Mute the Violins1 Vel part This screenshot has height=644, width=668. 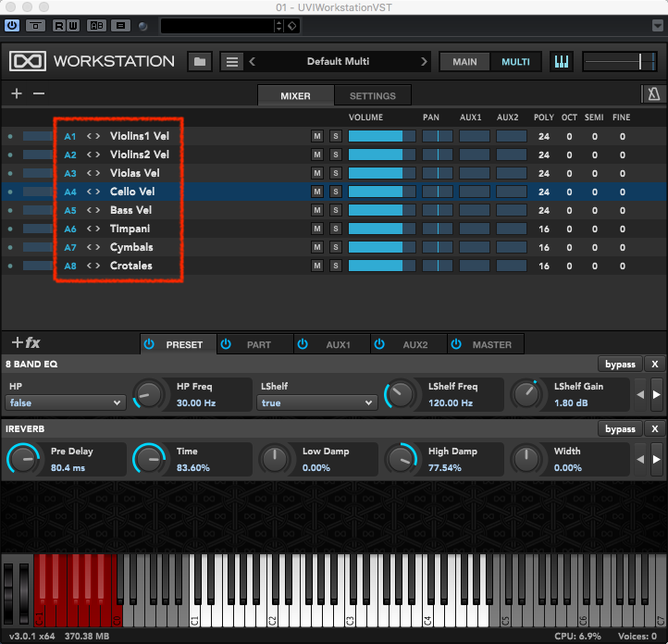click(317, 136)
